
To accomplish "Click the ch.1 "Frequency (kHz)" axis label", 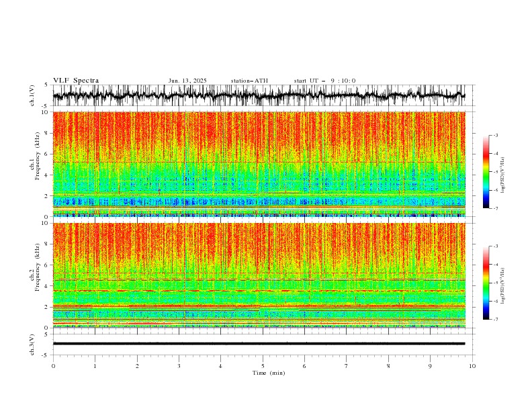I will [38, 156].
